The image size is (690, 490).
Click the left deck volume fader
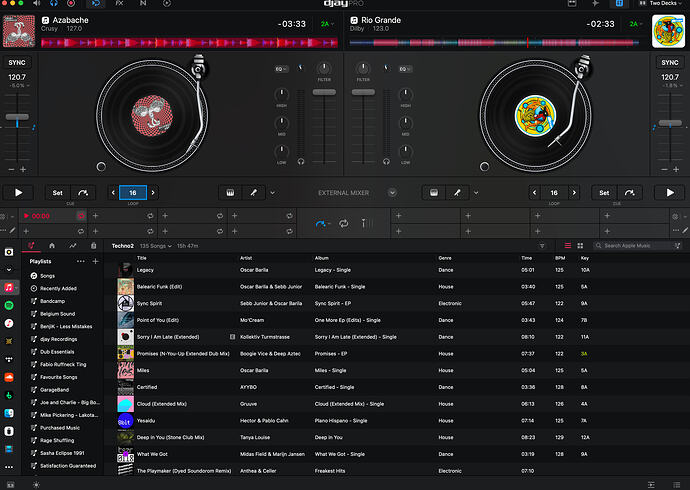[324, 92]
